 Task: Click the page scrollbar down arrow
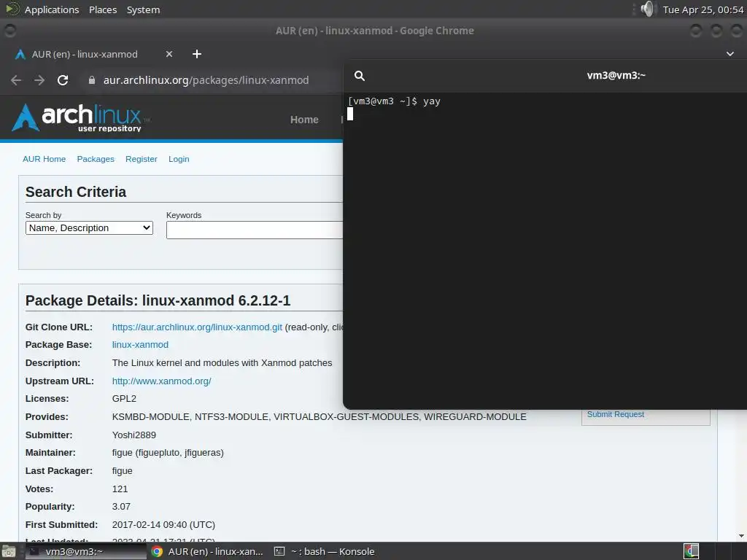pos(741,536)
